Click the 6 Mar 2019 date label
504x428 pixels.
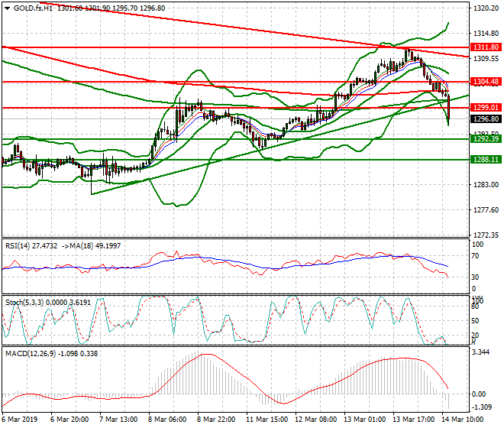tap(20, 420)
